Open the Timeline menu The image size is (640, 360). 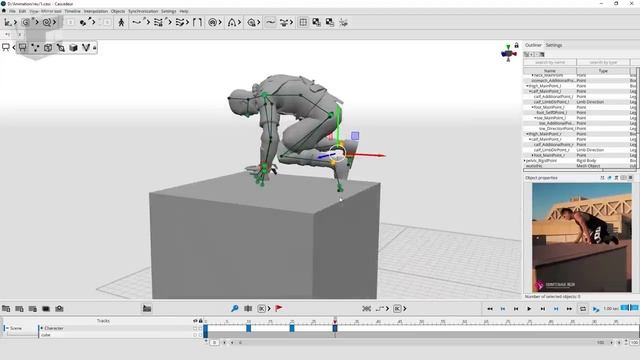click(x=73, y=11)
